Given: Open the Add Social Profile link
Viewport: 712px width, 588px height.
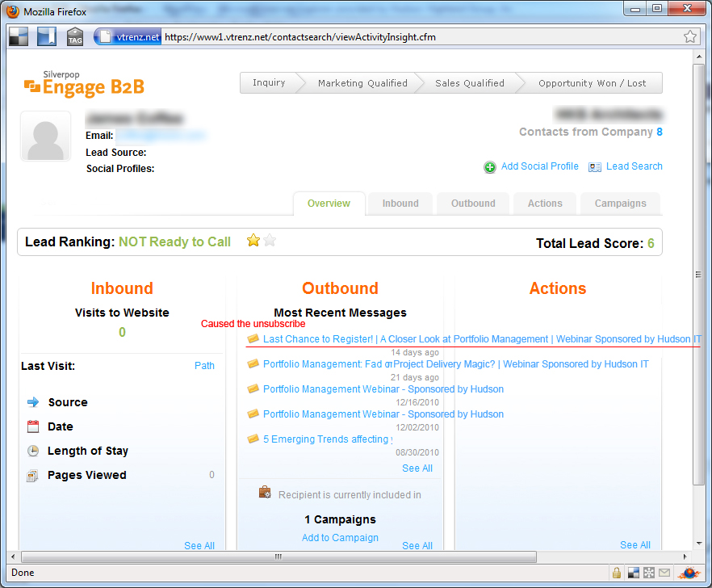Looking at the screenshot, I should coord(539,166).
